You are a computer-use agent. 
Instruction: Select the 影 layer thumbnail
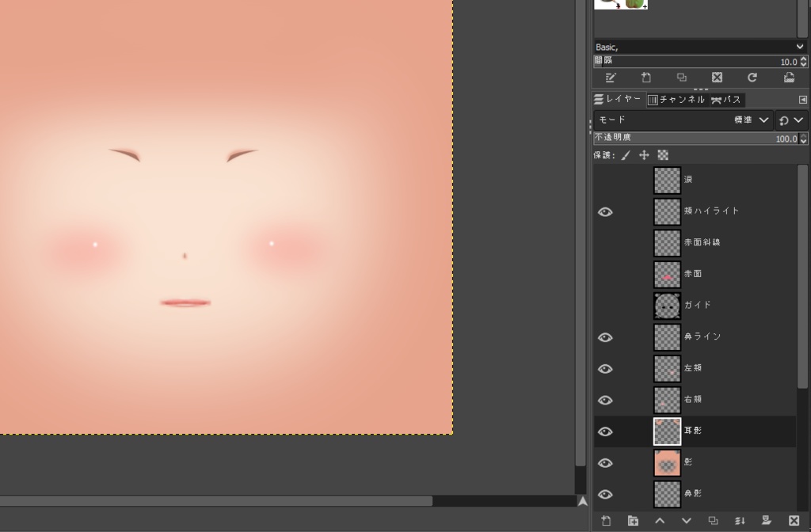click(x=667, y=462)
